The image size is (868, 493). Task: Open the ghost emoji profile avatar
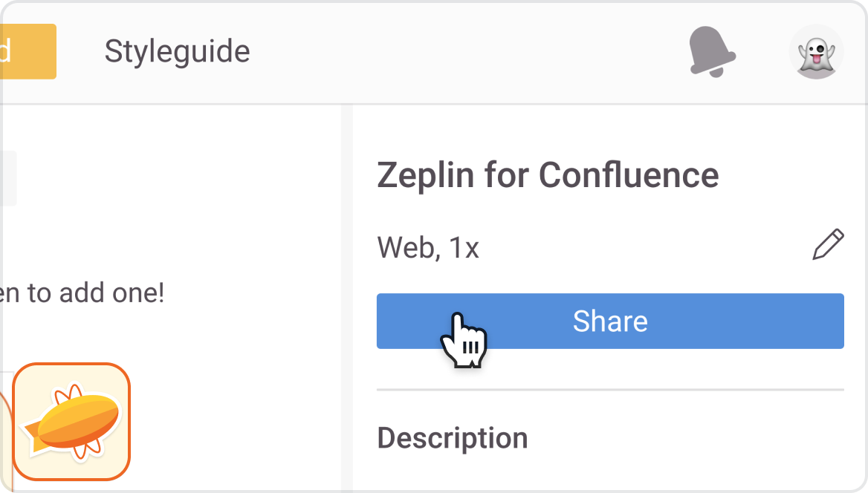[x=817, y=52]
